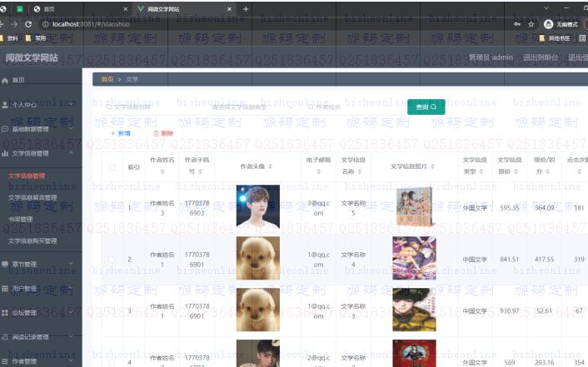Open a new browser tab with plus icon
This screenshot has width=588, height=367.
(x=246, y=9)
